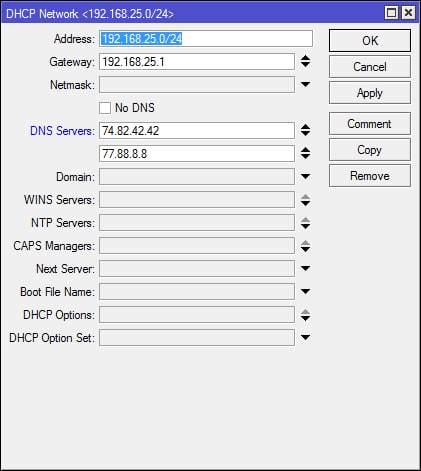The height and width of the screenshot is (471, 421).
Task: Click the WINS Servers field
Action: 197,200
